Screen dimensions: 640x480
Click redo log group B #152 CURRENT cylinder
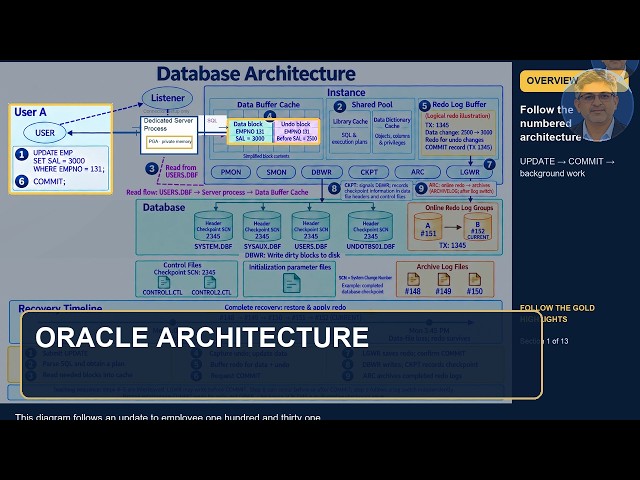(478, 227)
